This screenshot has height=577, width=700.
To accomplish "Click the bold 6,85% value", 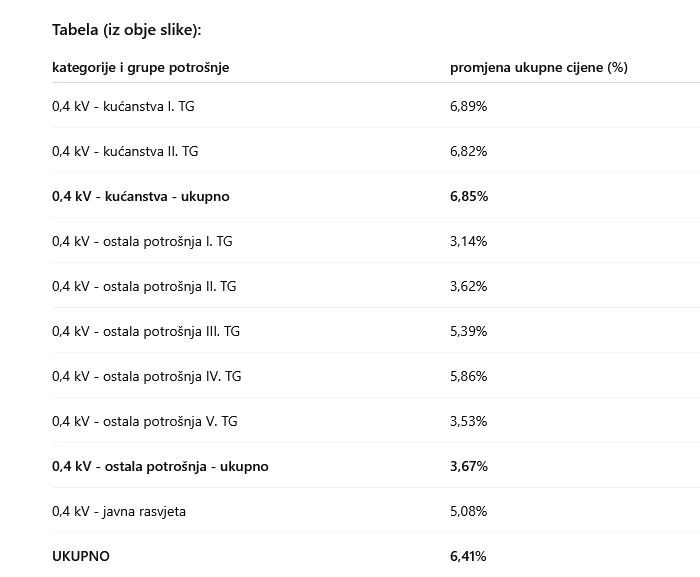I will tap(469, 196).
